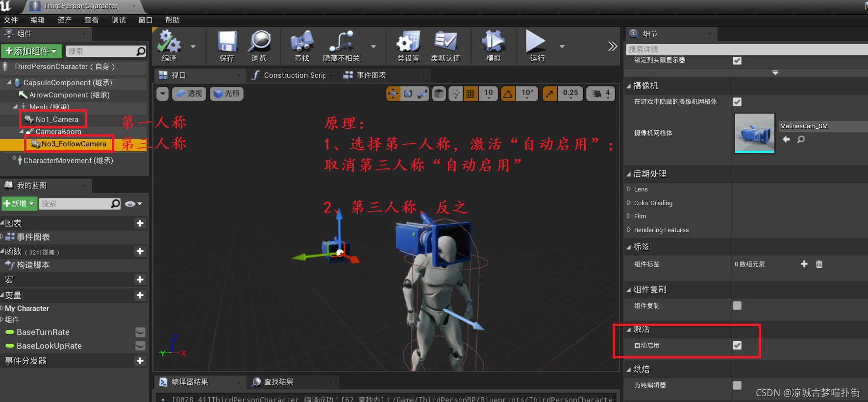
Task: Select CharacterMovement component
Action: [68, 161]
